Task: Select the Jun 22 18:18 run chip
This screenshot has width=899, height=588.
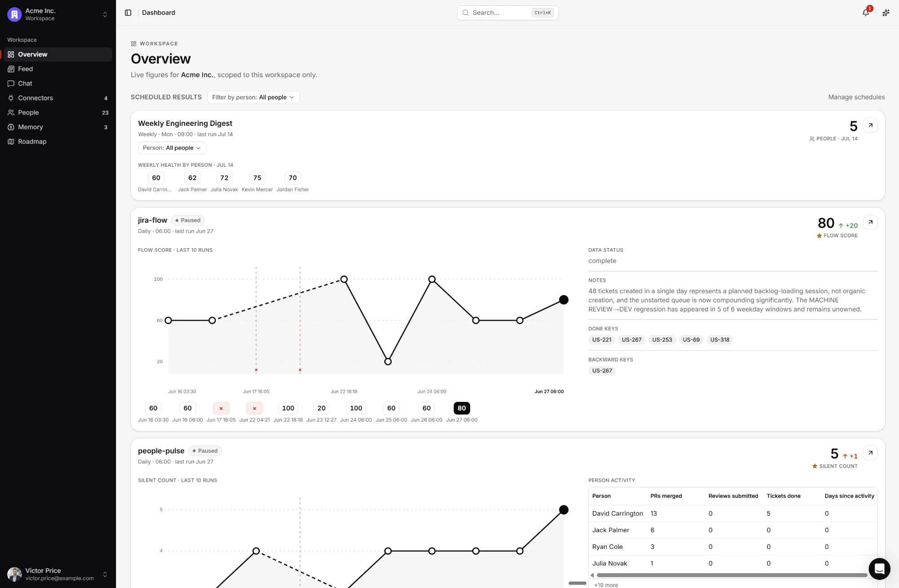Action: pos(288,408)
